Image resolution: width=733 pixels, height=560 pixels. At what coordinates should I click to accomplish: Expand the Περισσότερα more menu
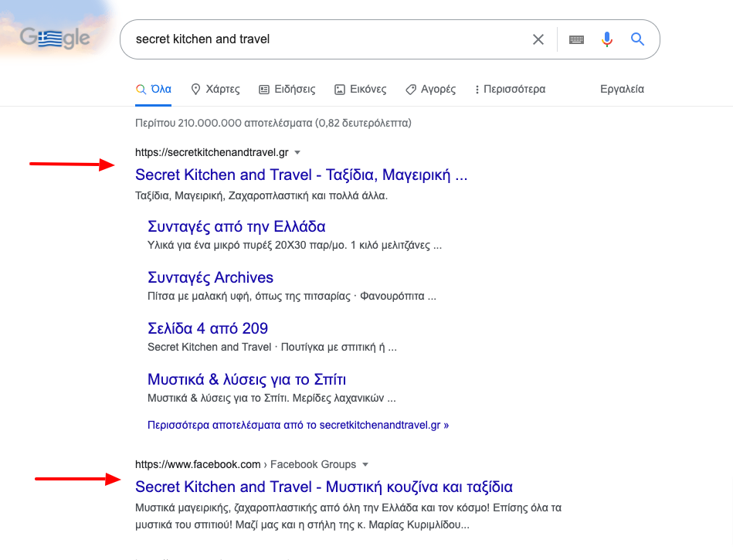(x=510, y=89)
